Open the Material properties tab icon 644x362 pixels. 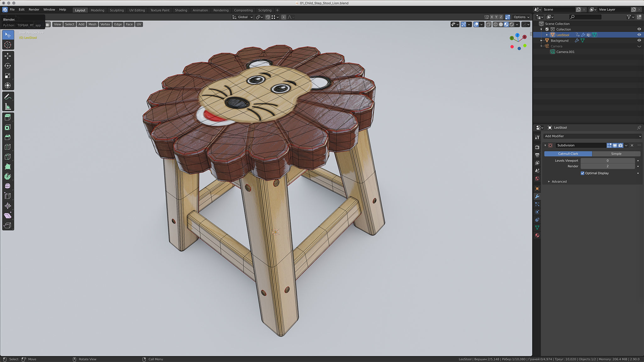pos(537,235)
